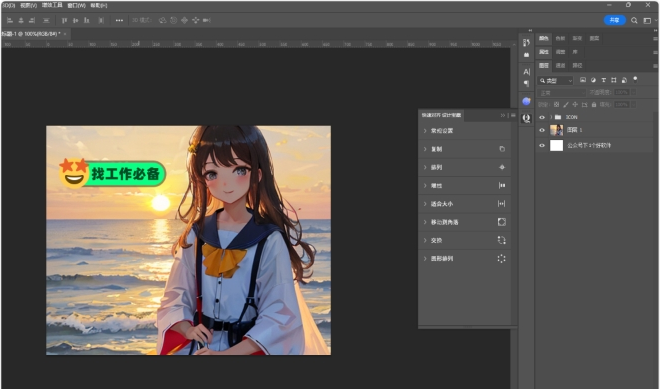Open the plugin panel hamburger menu
This screenshot has width=660, height=389.
coord(513,115)
